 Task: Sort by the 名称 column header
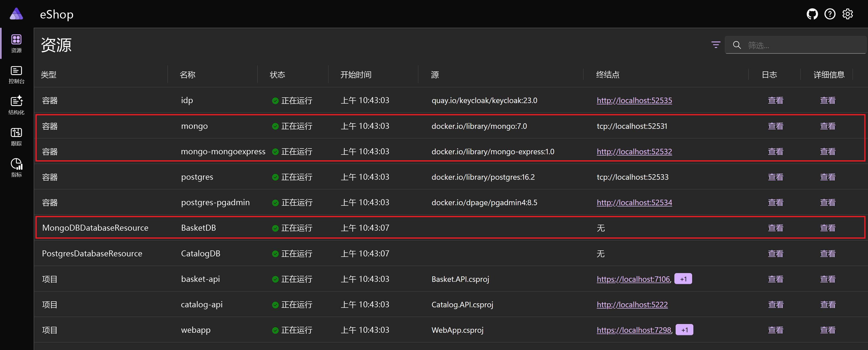click(x=187, y=74)
